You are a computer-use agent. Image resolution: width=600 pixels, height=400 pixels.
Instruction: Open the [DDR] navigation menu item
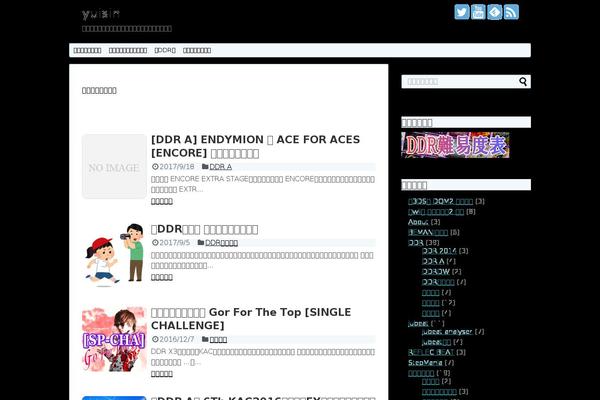(165, 50)
